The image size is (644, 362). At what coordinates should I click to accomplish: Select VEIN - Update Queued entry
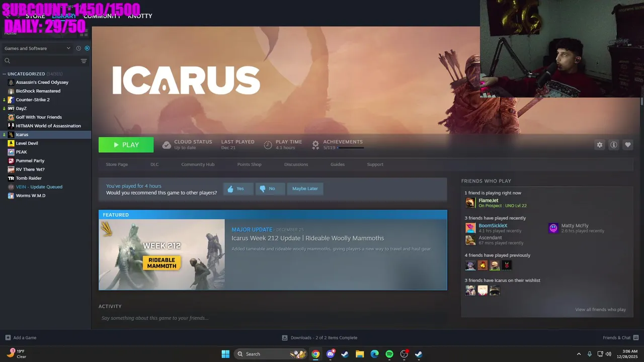click(39, 187)
